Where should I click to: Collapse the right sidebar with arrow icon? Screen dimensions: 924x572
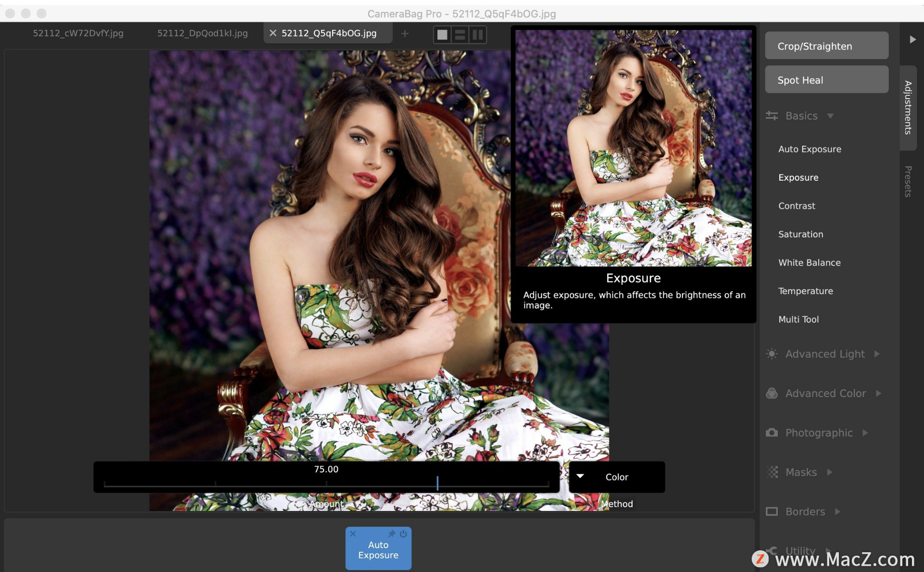912,39
